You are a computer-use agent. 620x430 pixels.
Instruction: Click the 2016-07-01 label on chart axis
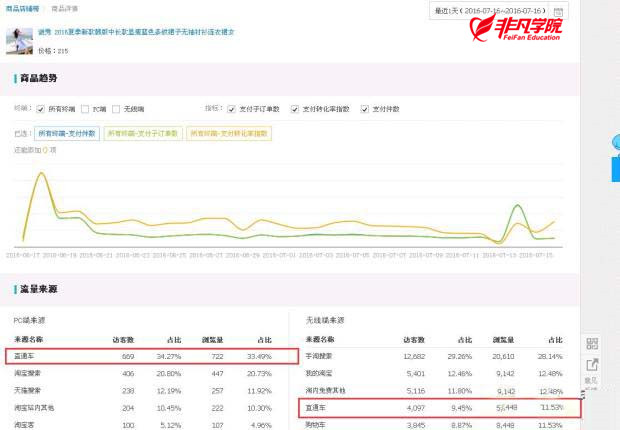coord(279,255)
